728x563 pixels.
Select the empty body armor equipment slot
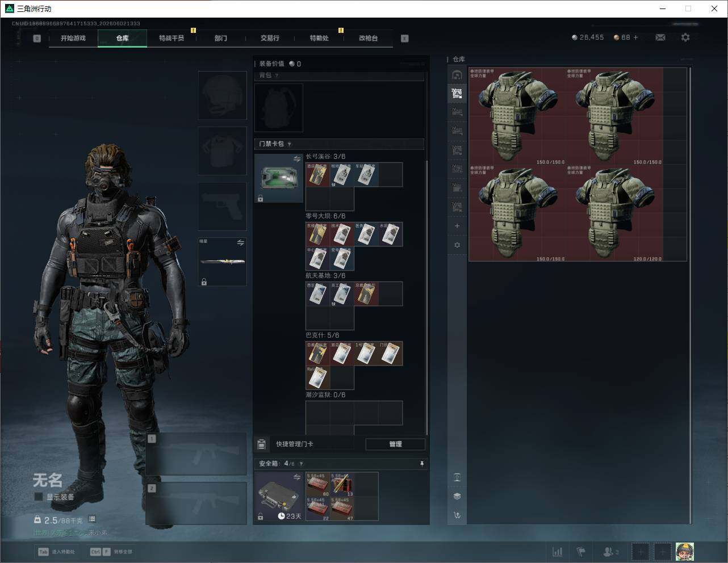[x=223, y=151]
